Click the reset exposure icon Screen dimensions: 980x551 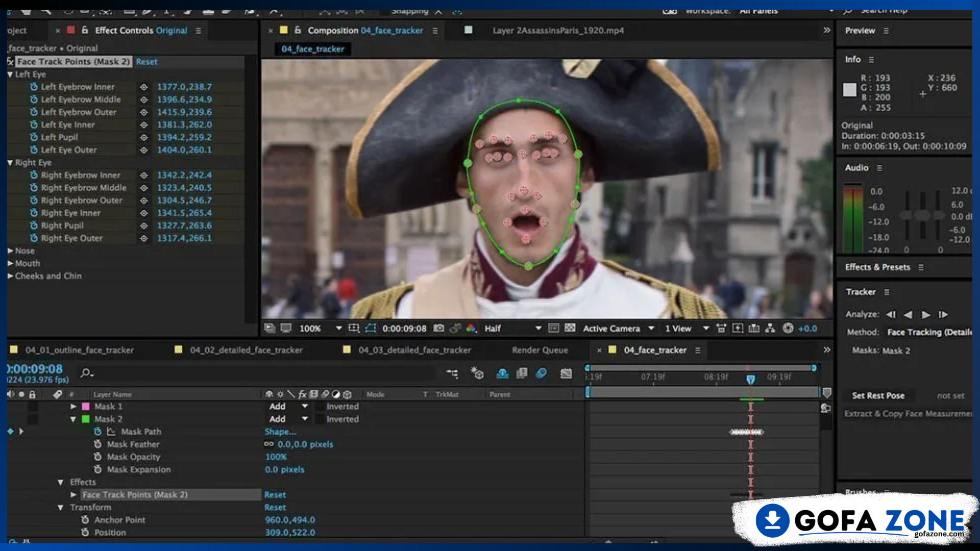coord(788,329)
